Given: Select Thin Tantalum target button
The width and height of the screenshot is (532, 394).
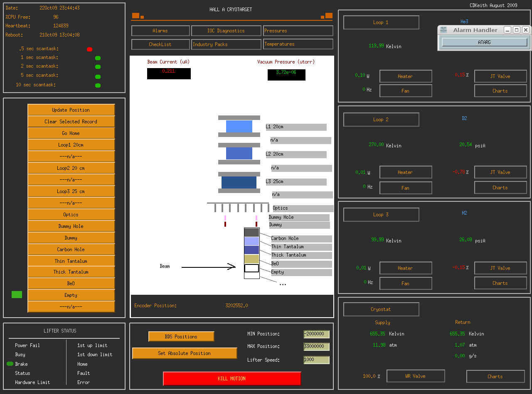Looking at the screenshot, I should [x=71, y=261].
